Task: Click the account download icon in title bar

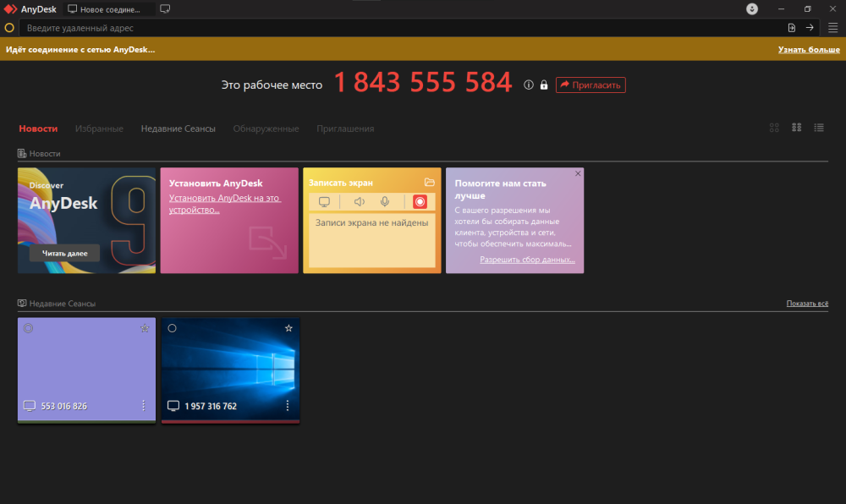Action: coord(751,9)
